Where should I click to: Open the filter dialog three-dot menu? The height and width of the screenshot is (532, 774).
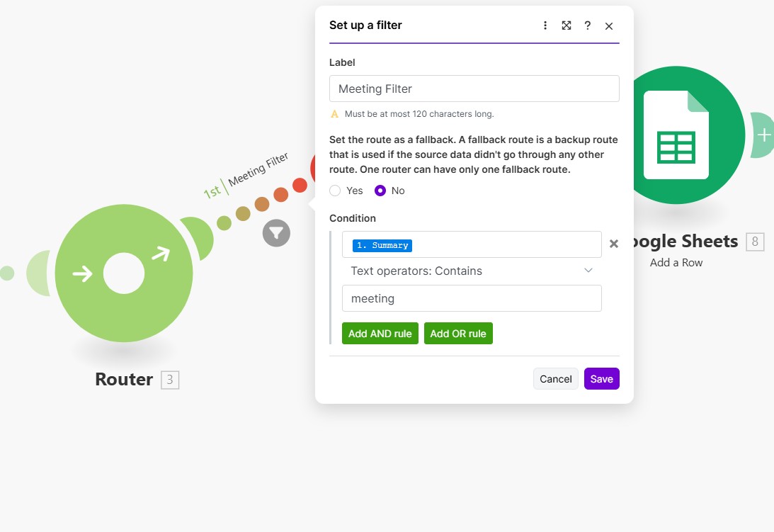click(x=545, y=26)
